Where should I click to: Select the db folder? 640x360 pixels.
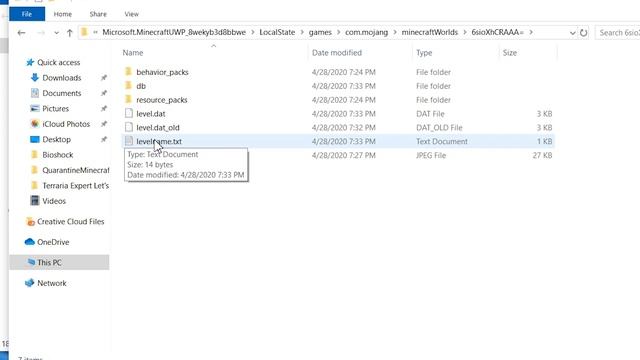click(x=141, y=86)
